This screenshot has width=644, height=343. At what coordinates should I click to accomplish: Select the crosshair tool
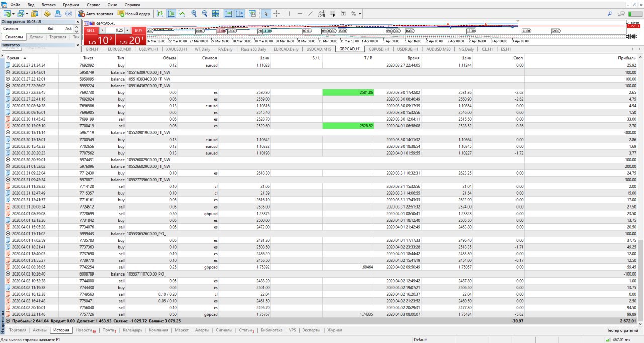(276, 14)
